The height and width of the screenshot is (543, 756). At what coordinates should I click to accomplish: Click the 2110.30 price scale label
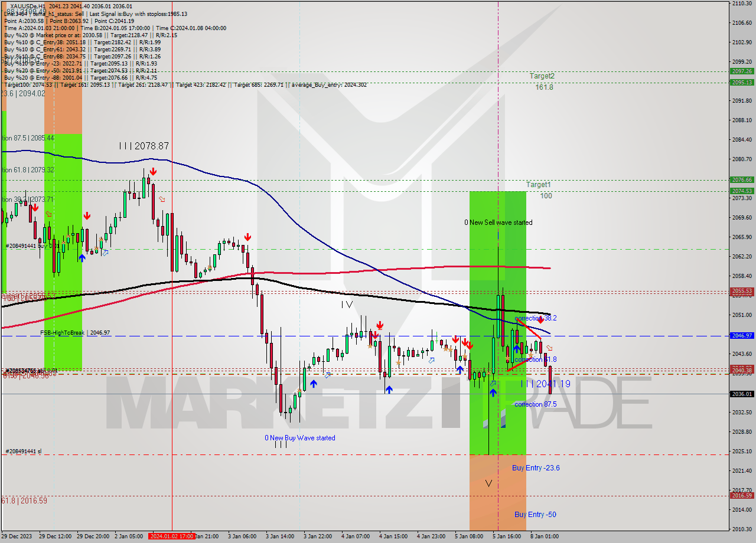(741, 4)
